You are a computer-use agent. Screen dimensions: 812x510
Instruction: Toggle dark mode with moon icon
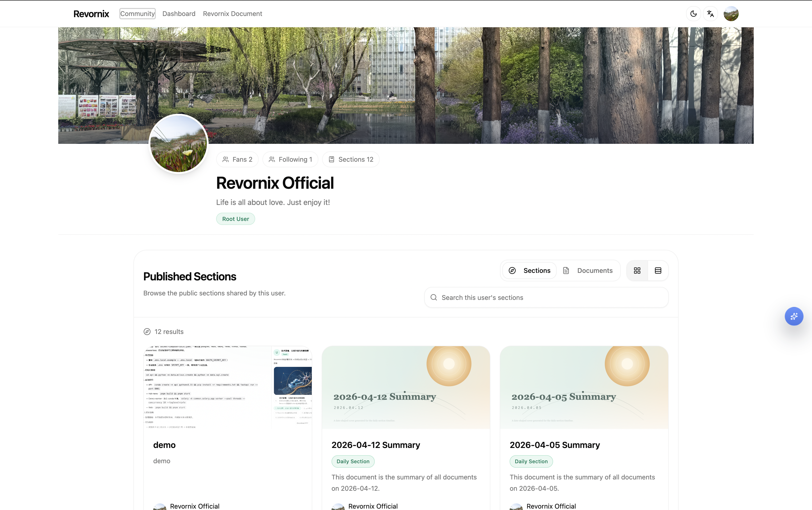pos(693,14)
